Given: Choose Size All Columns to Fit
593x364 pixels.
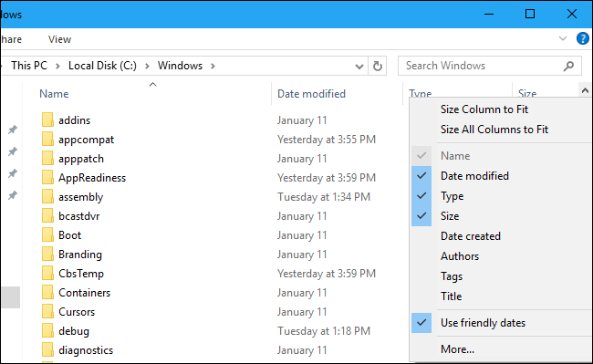Looking at the screenshot, I should tap(494, 130).
